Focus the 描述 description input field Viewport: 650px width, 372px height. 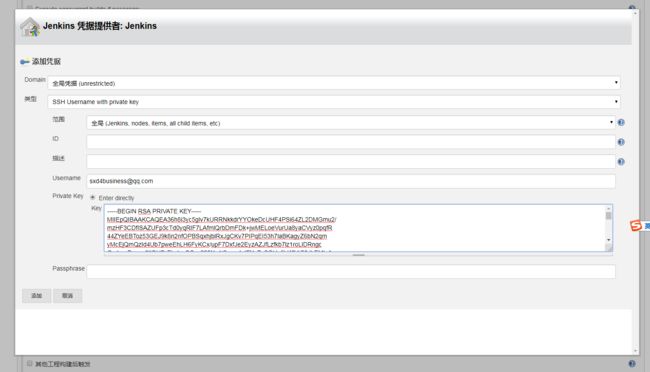351,161
